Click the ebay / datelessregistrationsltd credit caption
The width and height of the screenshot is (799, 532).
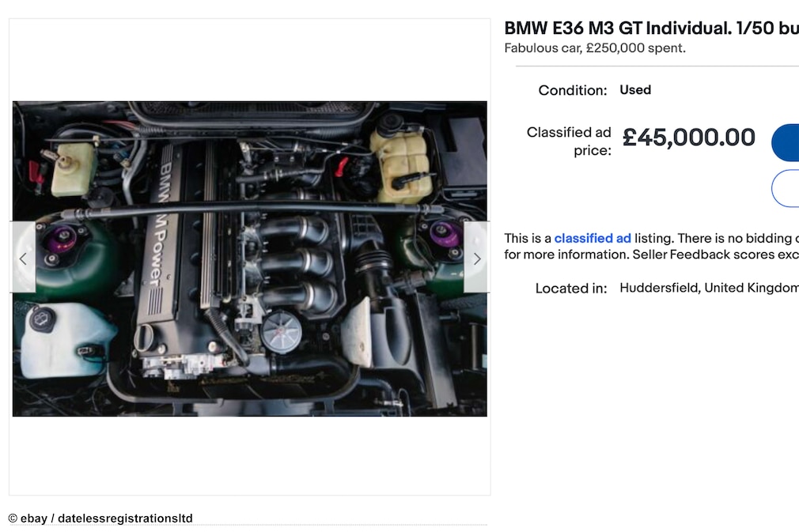tap(101, 519)
